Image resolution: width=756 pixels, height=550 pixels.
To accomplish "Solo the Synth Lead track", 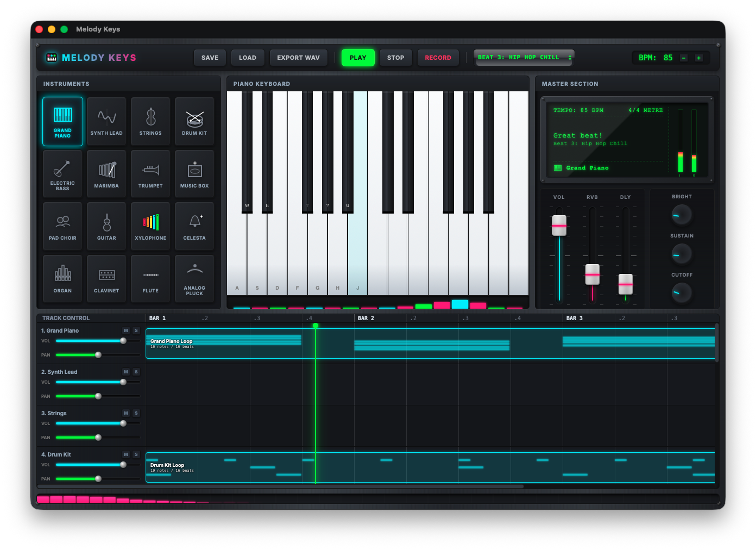I will point(136,372).
